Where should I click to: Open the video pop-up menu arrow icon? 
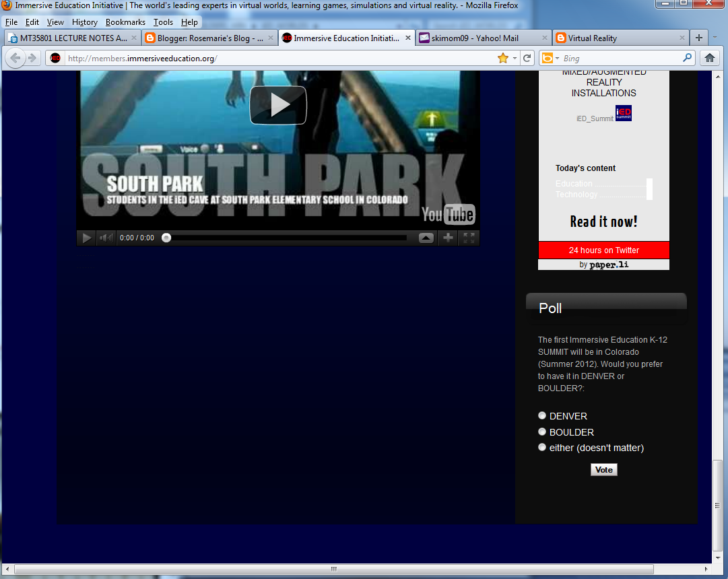click(426, 238)
